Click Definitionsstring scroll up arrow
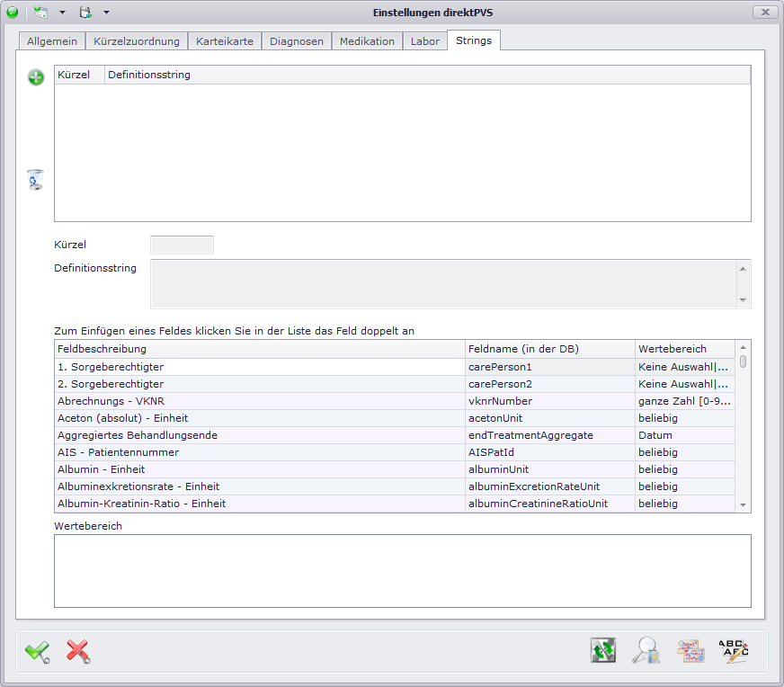This screenshot has height=687, width=784. click(743, 269)
